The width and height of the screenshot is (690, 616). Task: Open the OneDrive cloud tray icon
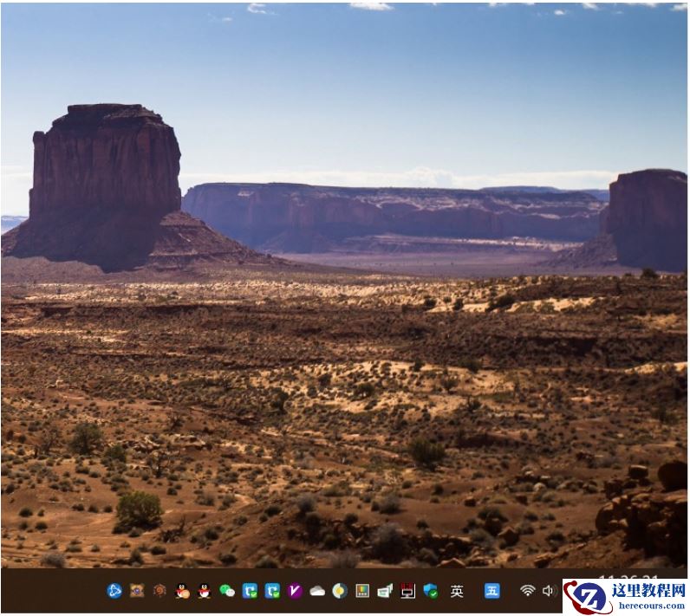pyautogui.click(x=317, y=592)
